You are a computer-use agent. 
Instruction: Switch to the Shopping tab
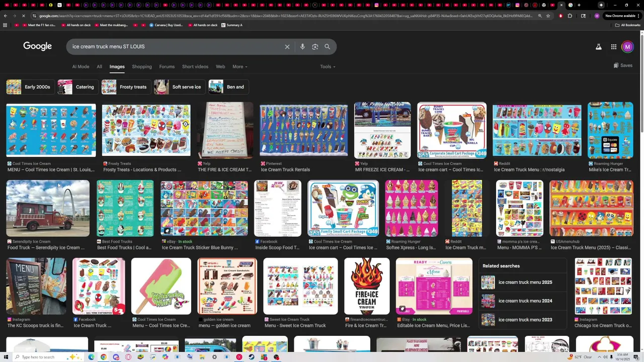pyautogui.click(x=142, y=66)
